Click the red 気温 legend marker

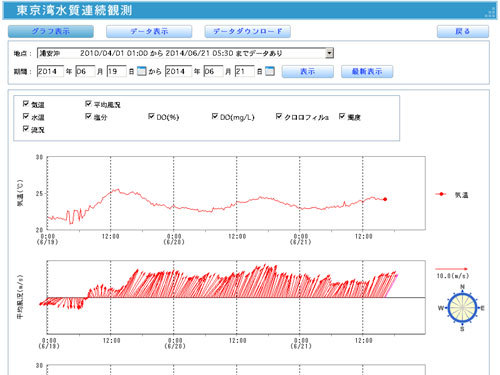click(x=441, y=194)
